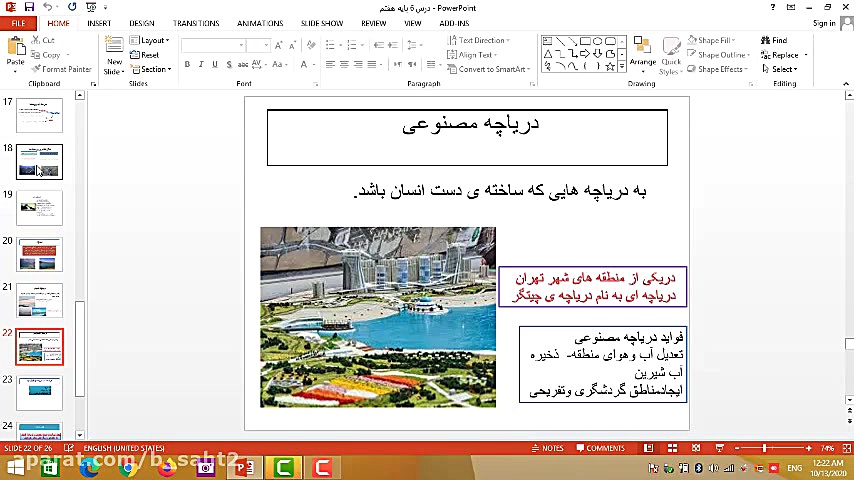
Task: Save the presentation from Quick Access
Action: click(x=29, y=7)
